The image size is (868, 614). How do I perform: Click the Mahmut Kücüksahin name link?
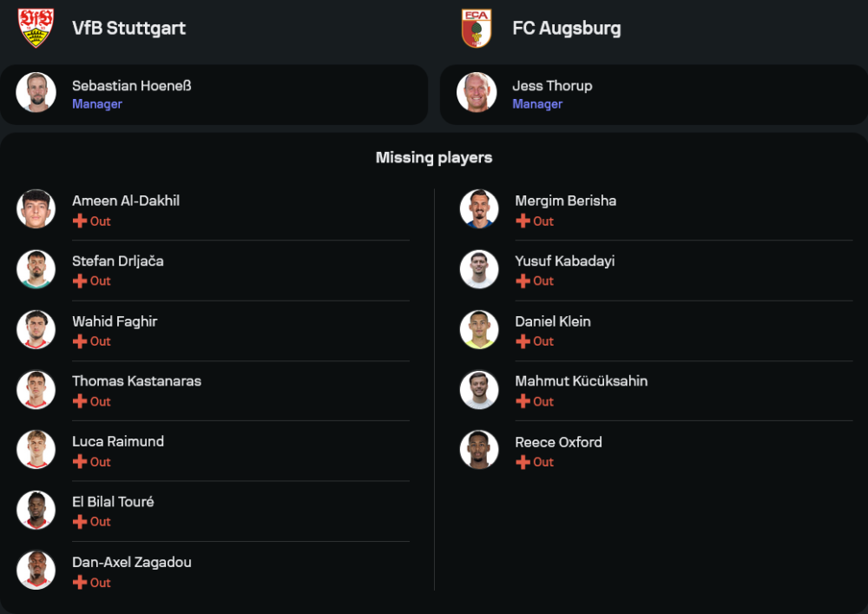point(581,381)
